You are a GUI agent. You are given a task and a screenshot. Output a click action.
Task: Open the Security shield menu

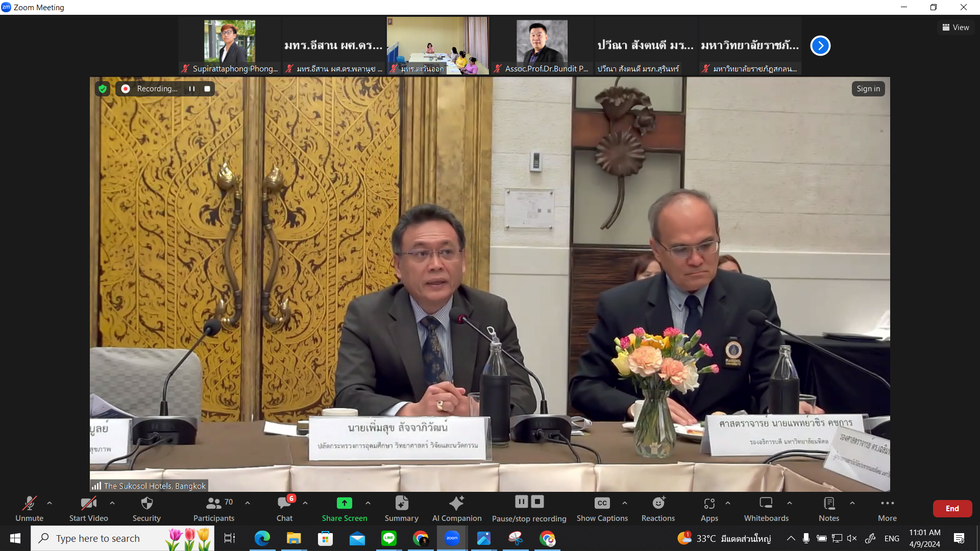pos(146,509)
